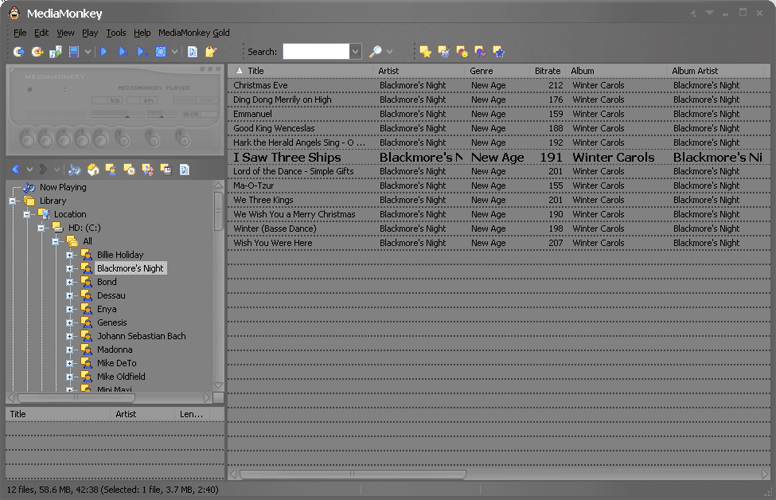
Task: Click the blue device synchronize toolbar icon
Action: pos(74,51)
